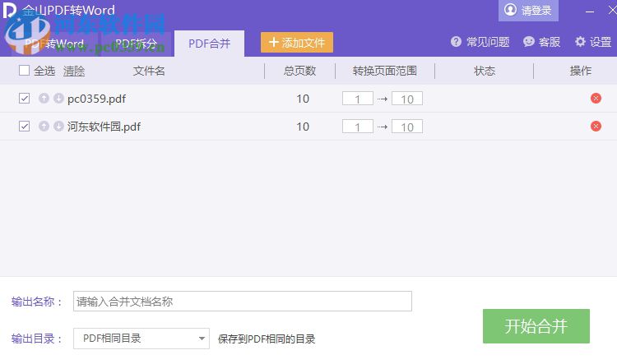Click 状态 column header
Screen dimensions: 617x364
[485, 71]
